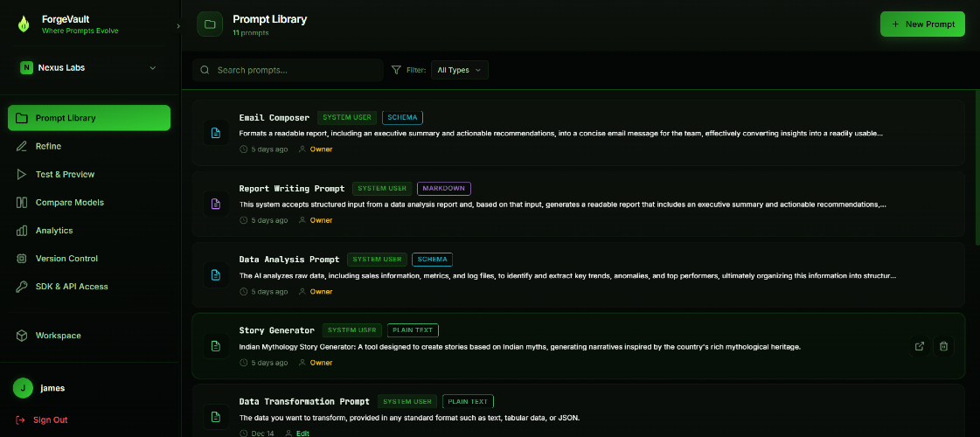Screen dimensions: 980x437
Task: Click the Prompt Library folder icon in header
Action: 210,24
